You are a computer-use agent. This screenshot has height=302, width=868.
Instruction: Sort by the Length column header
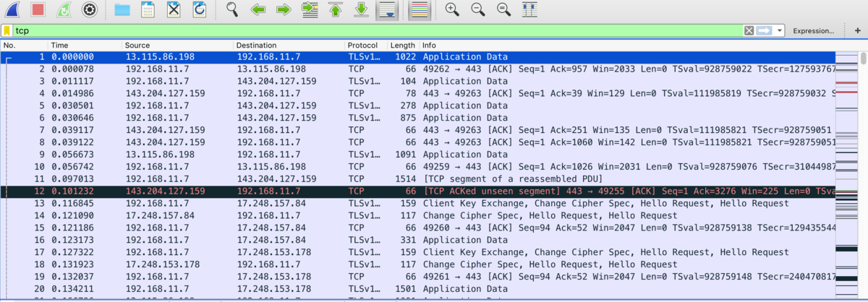(x=403, y=46)
